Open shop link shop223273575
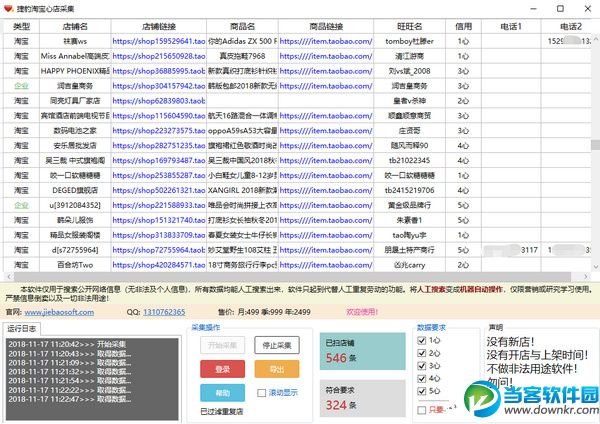Viewport: 600px width, 424px height. click(159, 131)
